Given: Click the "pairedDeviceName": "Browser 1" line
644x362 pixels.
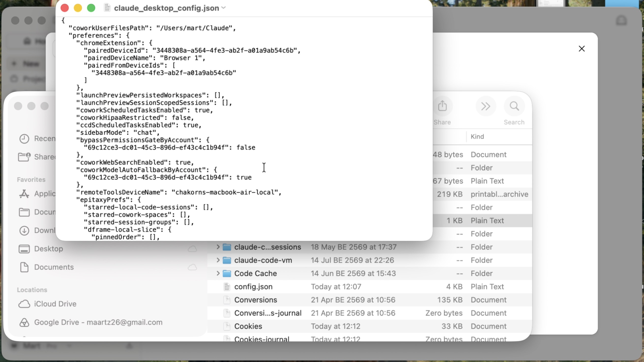Looking at the screenshot, I should coord(144,58).
